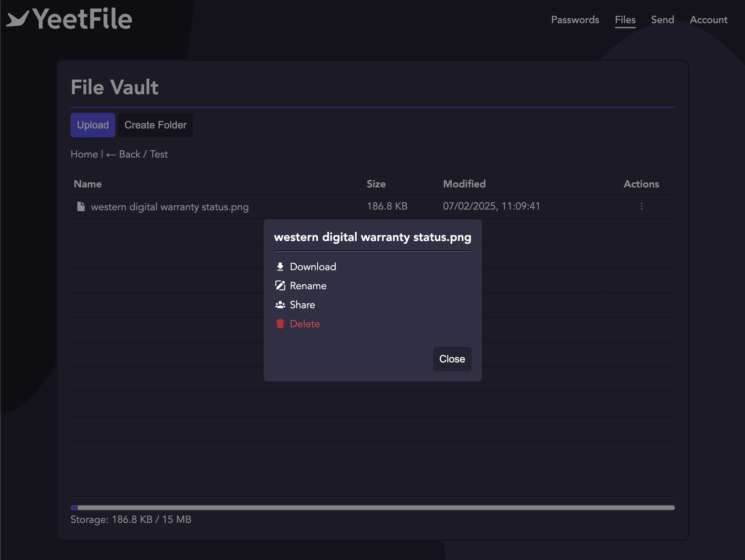Click the Actions column header
The width and height of the screenshot is (745, 560).
tap(641, 184)
